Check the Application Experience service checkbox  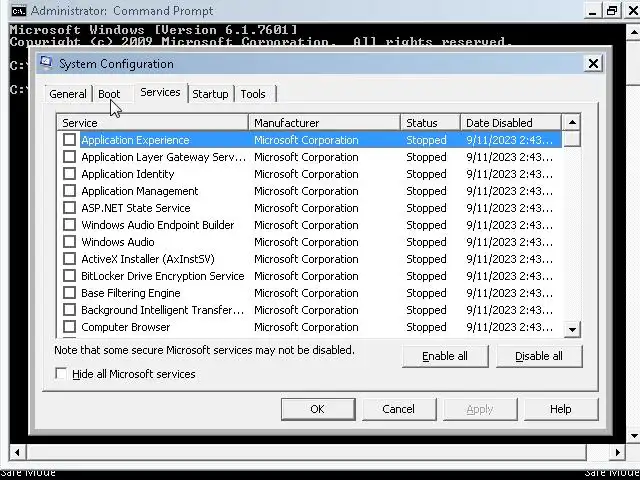pyautogui.click(x=69, y=140)
